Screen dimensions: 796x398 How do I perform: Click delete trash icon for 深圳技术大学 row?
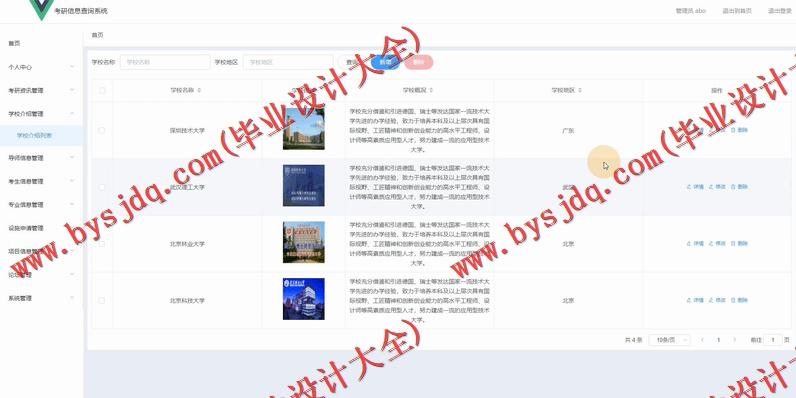733,130
